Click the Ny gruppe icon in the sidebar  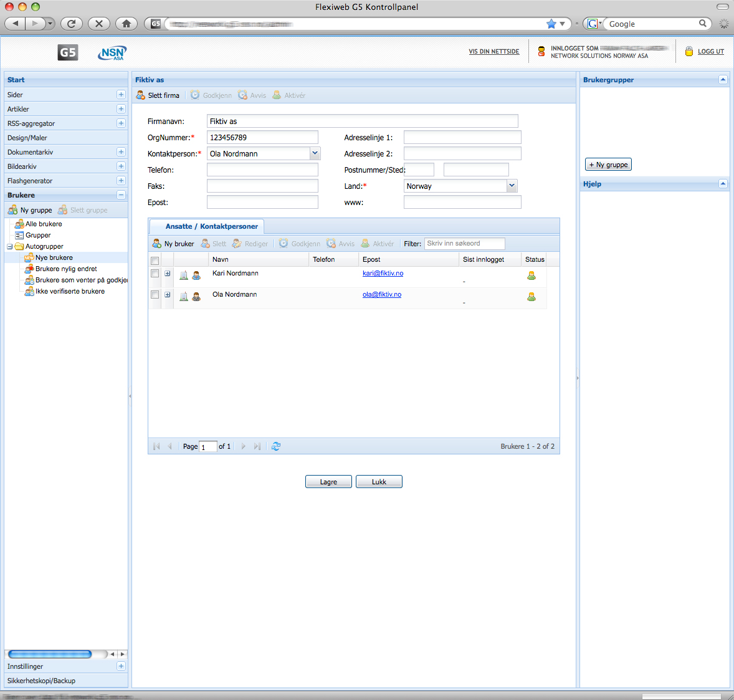coord(12,210)
